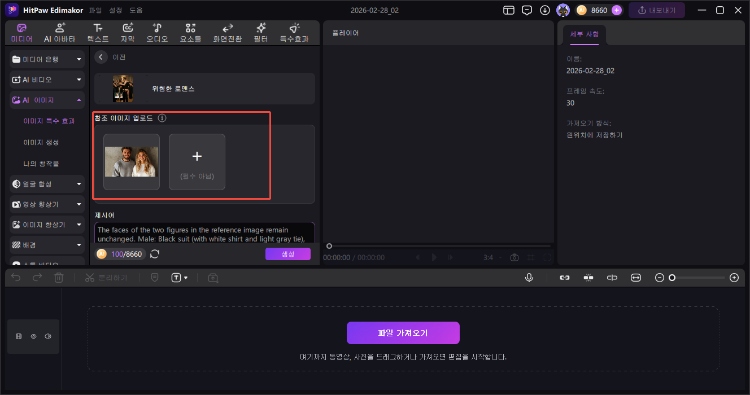Viewport: 750px width, 395px height.
Task: Toggle the timeline track lock icon
Action: 19,336
